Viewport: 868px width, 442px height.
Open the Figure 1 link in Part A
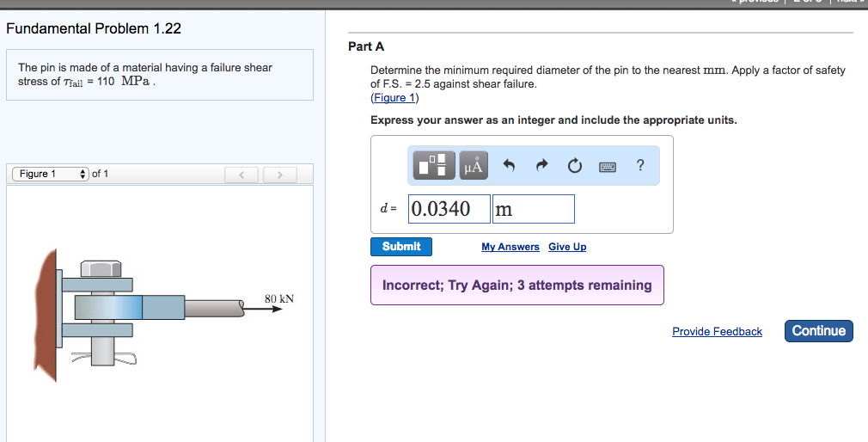[394, 98]
